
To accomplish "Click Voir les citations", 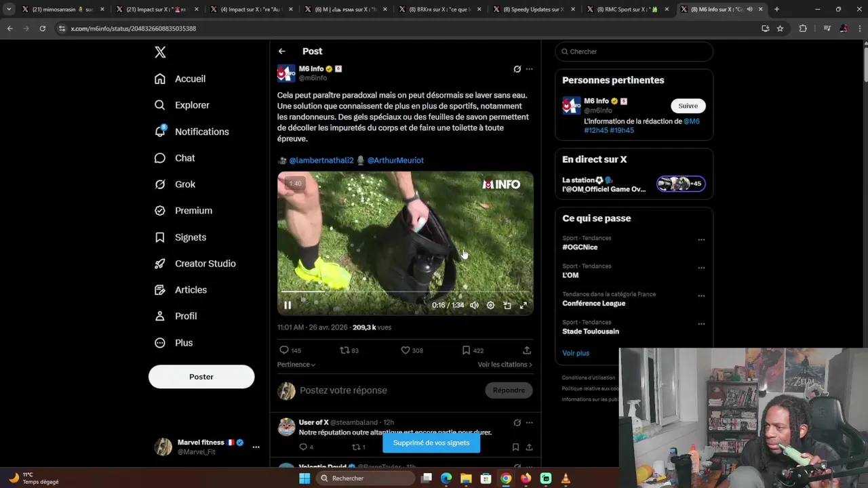I will pos(505,365).
